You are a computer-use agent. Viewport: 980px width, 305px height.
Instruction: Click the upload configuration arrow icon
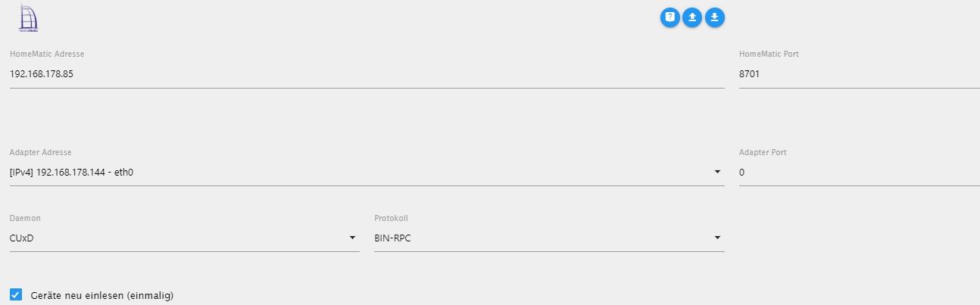click(692, 17)
